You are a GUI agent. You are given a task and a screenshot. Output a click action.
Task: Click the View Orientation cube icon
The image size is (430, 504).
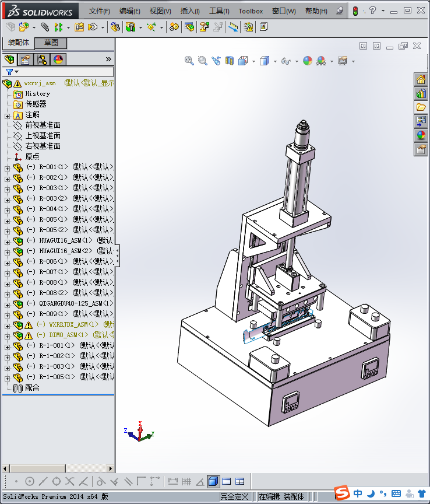pyautogui.click(x=243, y=61)
